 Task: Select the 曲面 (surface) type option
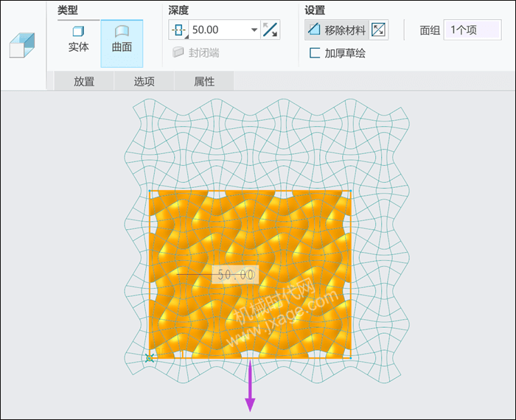pyautogui.click(x=122, y=43)
